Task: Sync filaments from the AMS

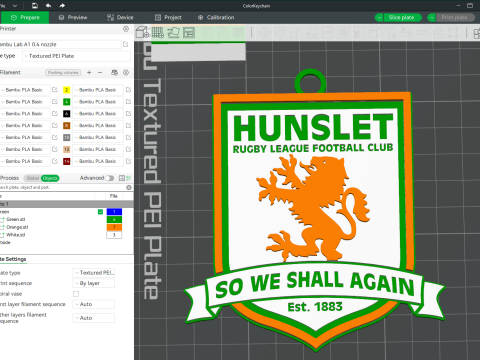Action: (x=114, y=72)
